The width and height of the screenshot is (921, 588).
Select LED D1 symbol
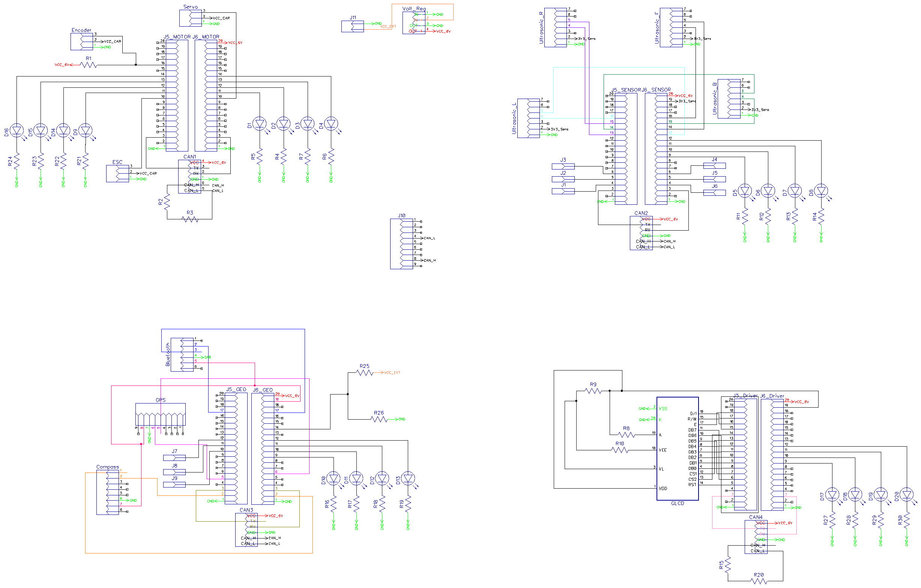tap(260, 124)
